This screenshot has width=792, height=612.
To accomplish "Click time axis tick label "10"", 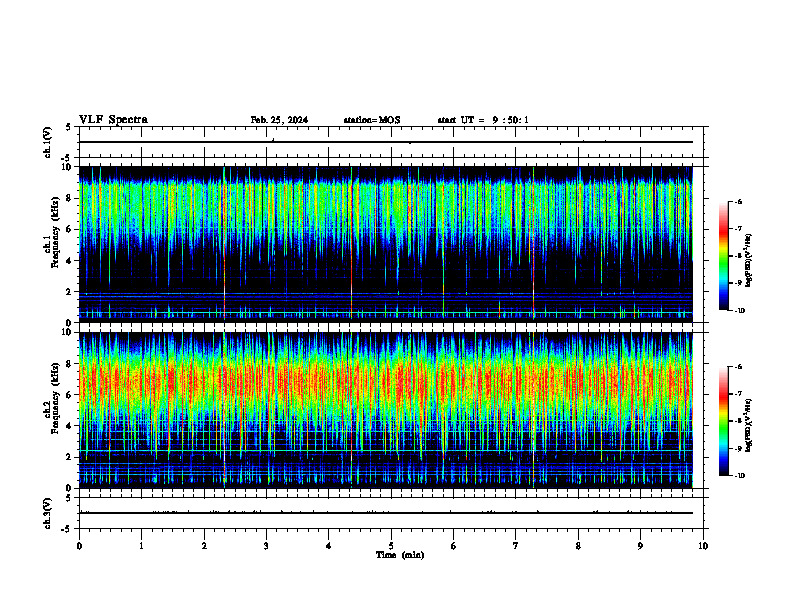I will [x=703, y=546].
